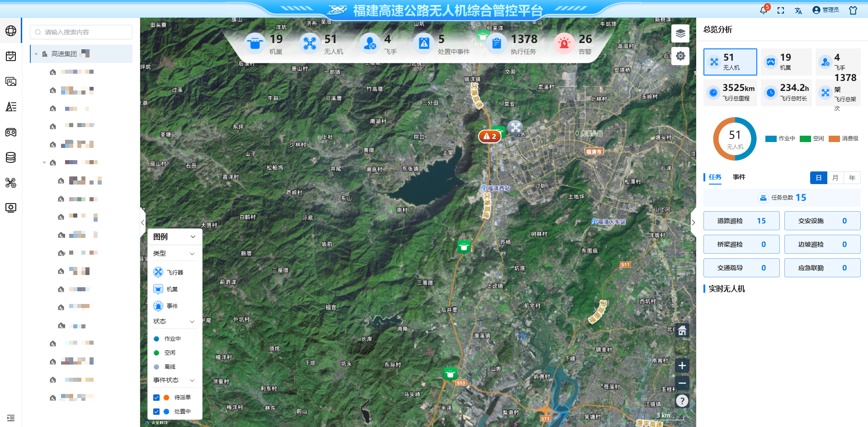
Task: Toggle fullscreen mode icon
Action: pos(781,10)
